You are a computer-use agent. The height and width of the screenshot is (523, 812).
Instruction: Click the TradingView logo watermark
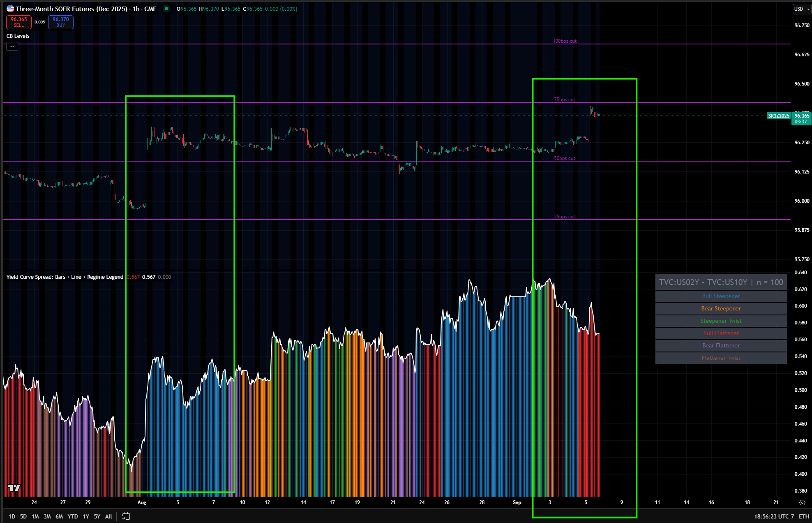pyautogui.click(x=14, y=488)
